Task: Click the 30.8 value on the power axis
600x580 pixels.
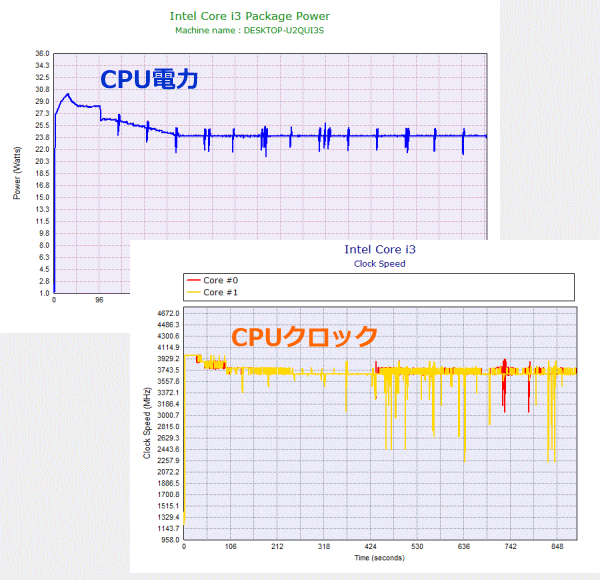Action: click(x=42, y=90)
